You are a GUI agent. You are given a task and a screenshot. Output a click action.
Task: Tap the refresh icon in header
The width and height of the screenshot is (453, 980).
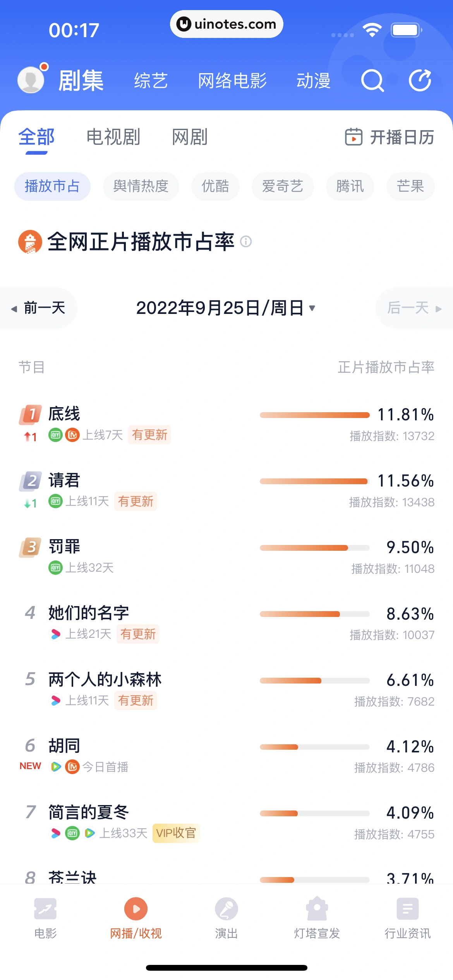pos(420,81)
